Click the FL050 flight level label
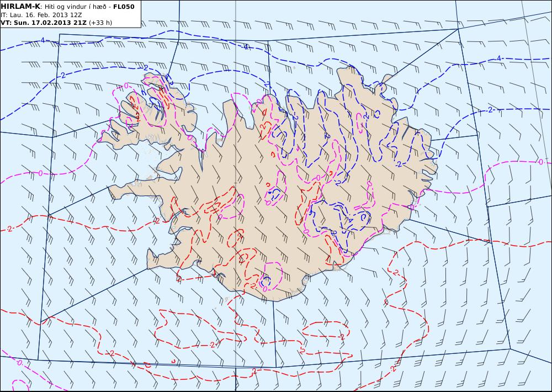Screen dimensions: 552x392 [x=124, y=7]
